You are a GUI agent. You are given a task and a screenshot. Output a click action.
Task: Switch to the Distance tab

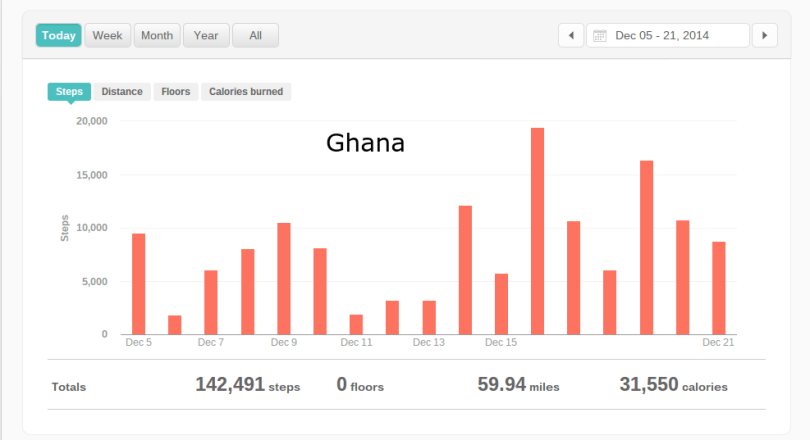coord(122,91)
